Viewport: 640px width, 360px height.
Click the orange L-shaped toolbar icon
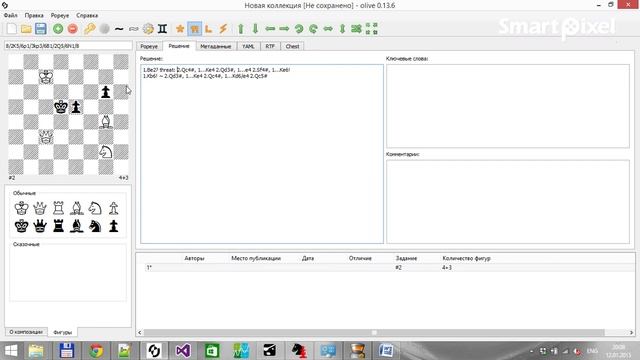coord(209,29)
